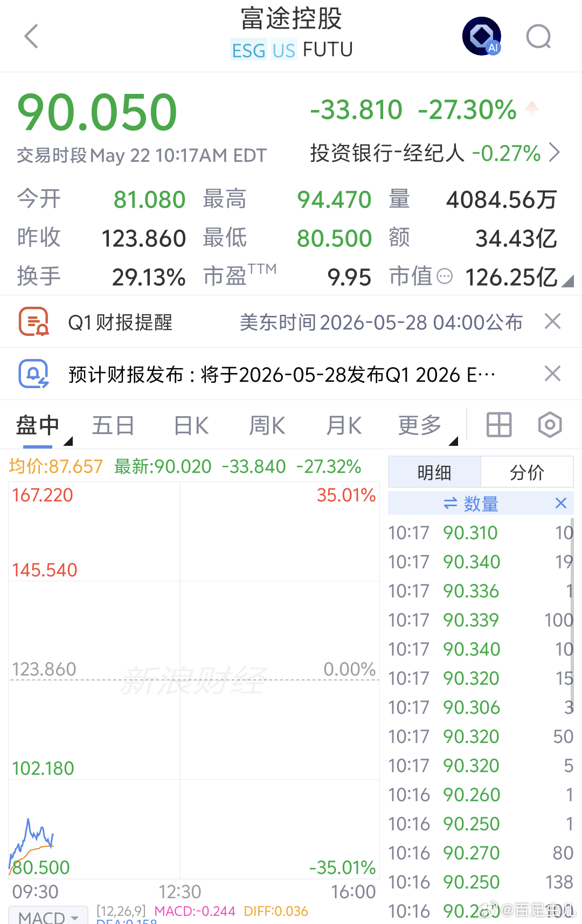Open the MACD indicator dropdown
Viewport: 582px width, 924px height.
(48, 916)
